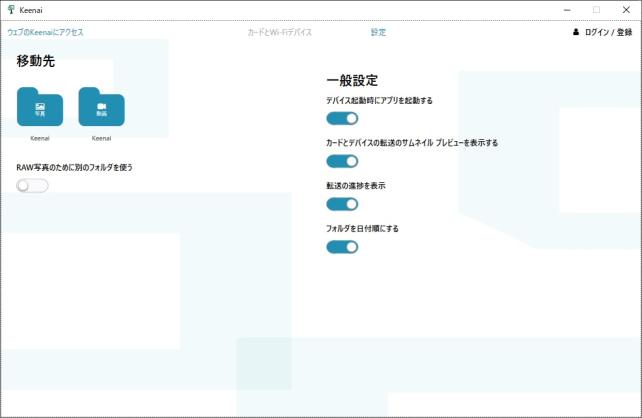
Task: Open the photos (写真) destination folder icon
Action: click(40, 107)
